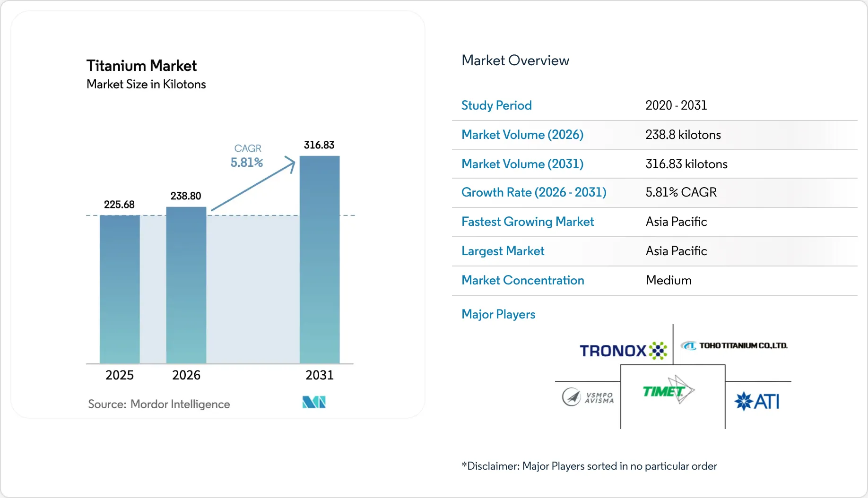Click the CAGR growth arrow
This screenshot has width=868, height=498.
[253, 183]
